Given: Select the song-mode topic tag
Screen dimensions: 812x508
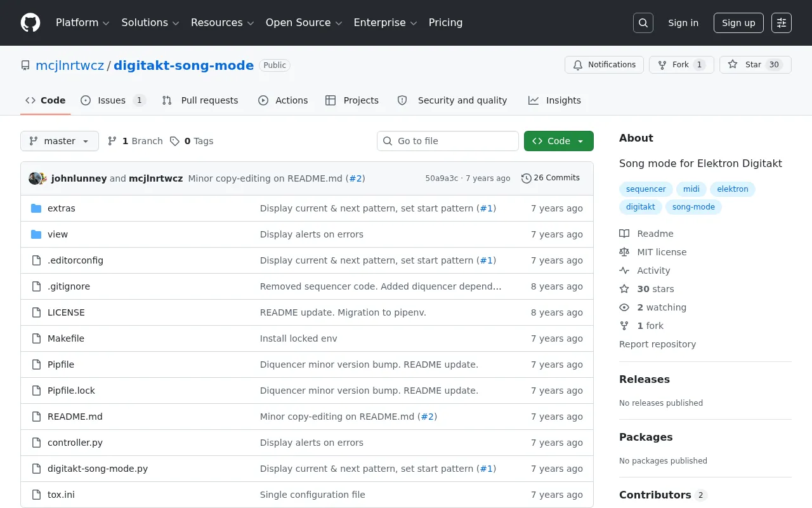Looking at the screenshot, I should coord(693,207).
